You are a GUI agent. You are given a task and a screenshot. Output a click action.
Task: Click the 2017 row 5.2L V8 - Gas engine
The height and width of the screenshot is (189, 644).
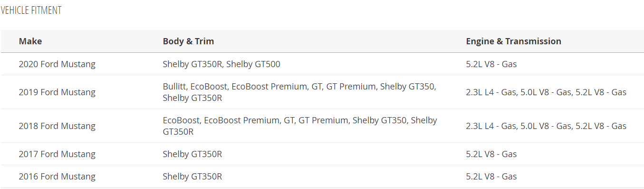pyautogui.click(x=491, y=154)
